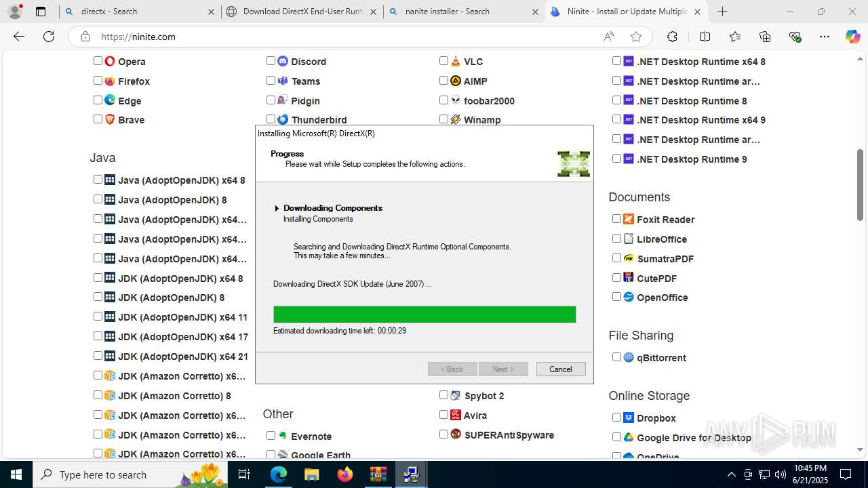Check the OpenOffice checkbox
Viewport: 868px width, 488px height.
tap(616, 296)
